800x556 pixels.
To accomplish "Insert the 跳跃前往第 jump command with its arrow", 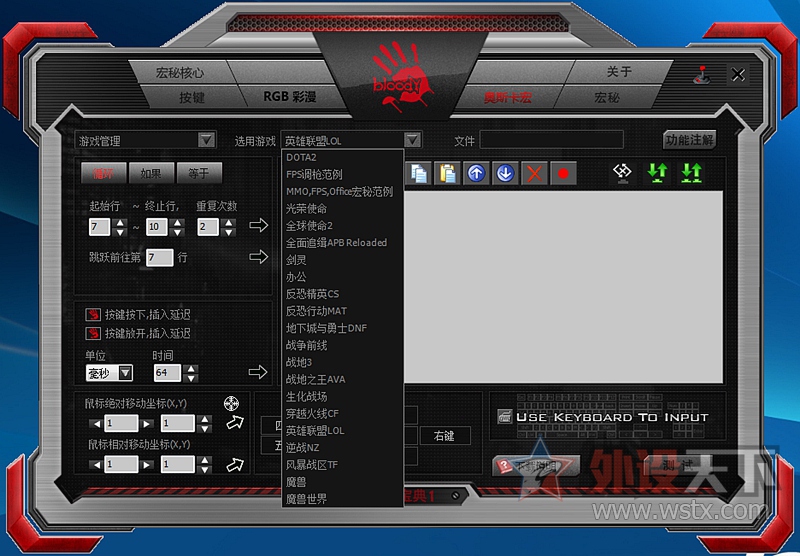I will [x=259, y=257].
